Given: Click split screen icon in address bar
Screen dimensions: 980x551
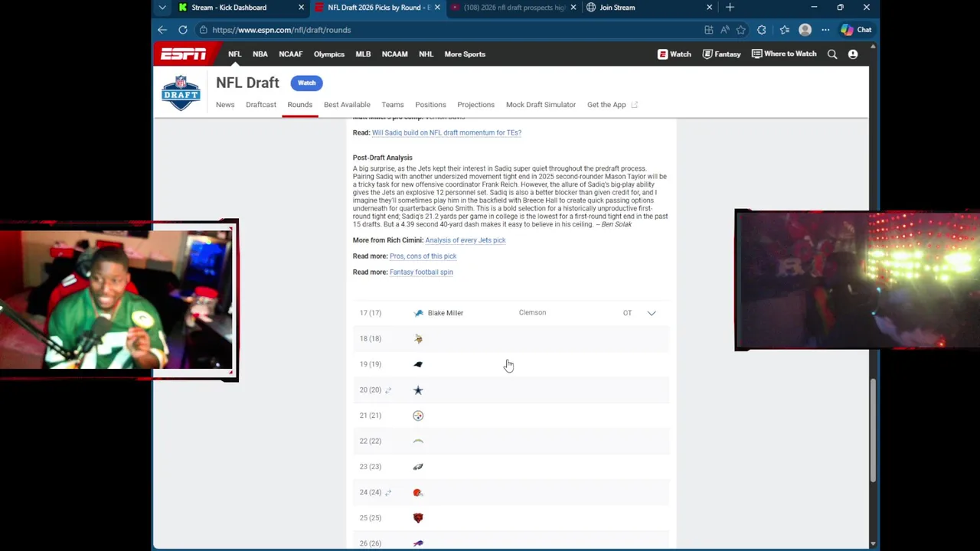Looking at the screenshot, I should [x=708, y=30].
